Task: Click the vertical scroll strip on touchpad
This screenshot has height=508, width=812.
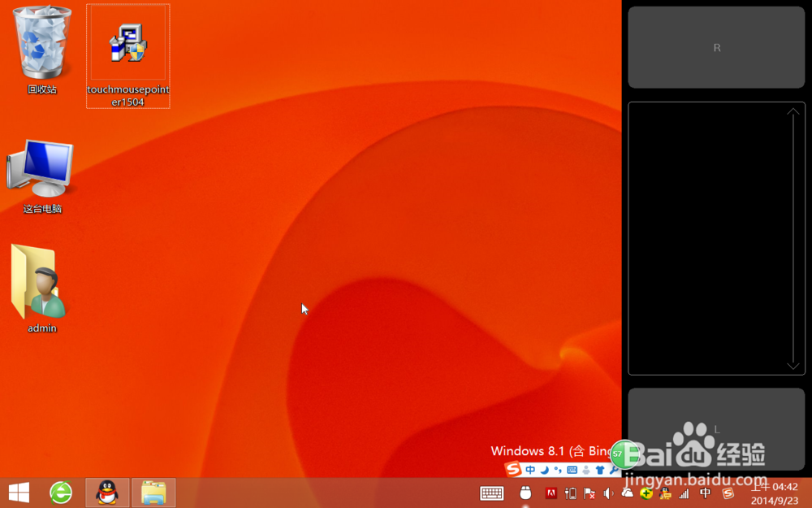Action: click(793, 238)
